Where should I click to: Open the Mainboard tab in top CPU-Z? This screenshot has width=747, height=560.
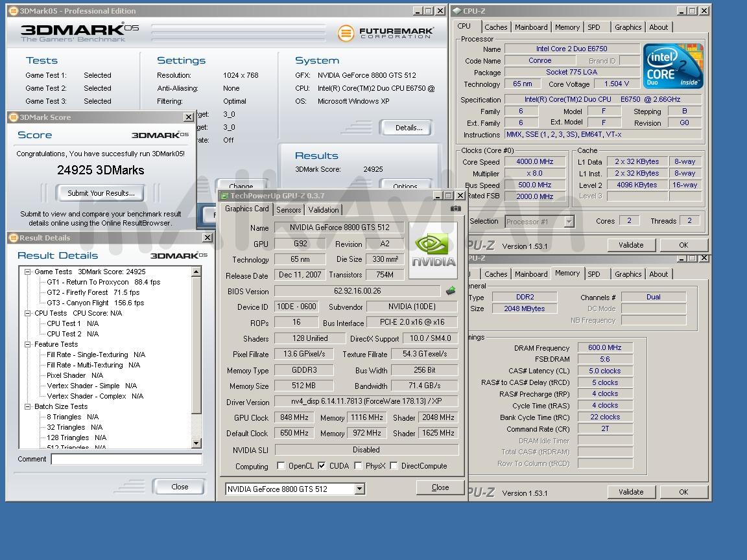pos(531,27)
